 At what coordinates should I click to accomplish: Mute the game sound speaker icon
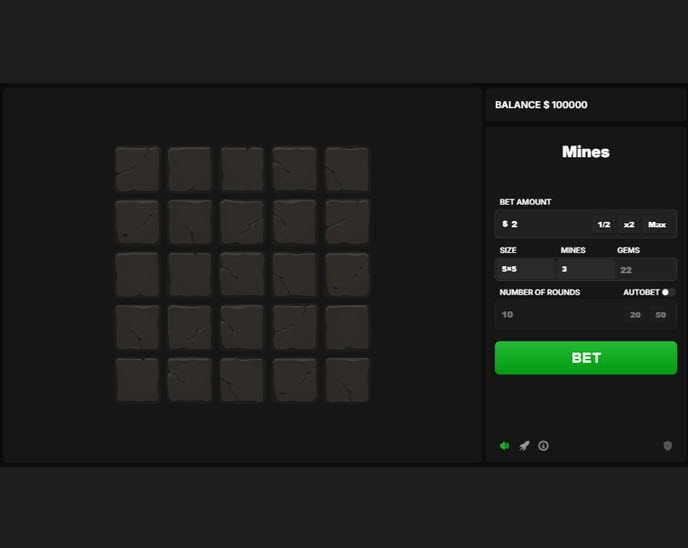tap(505, 446)
